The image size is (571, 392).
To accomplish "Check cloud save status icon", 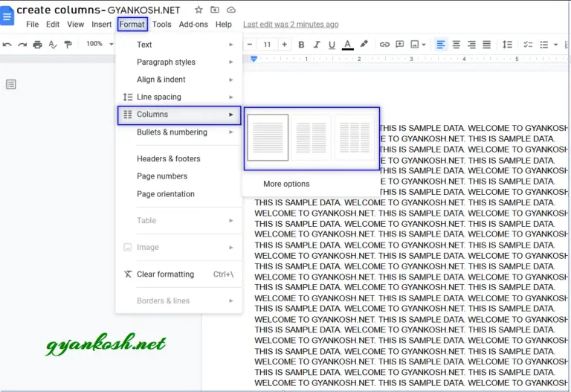I will pos(231,10).
